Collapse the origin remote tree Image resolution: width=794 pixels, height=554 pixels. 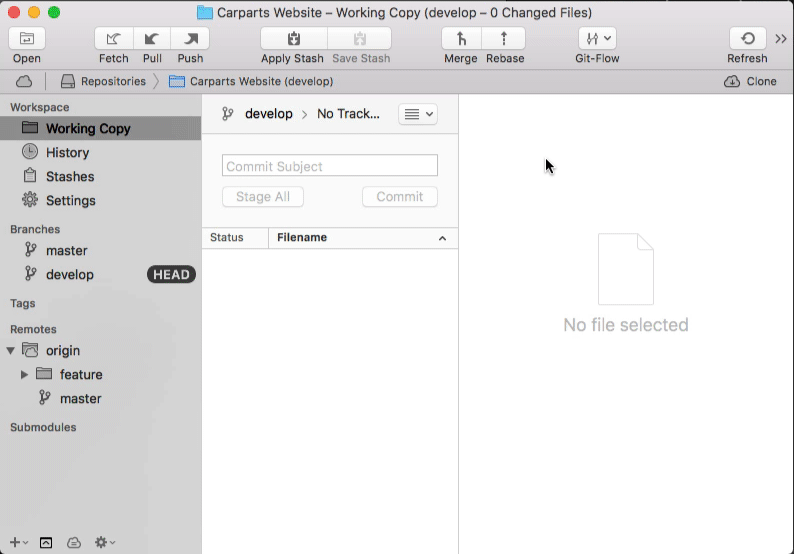pyautogui.click(x=11, y=351)
